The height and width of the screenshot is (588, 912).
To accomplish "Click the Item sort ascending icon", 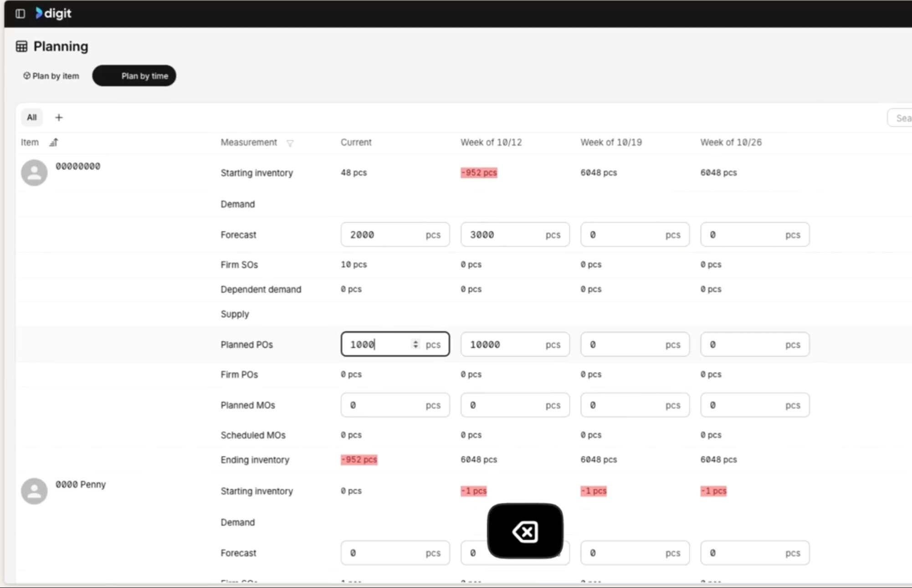I will pos(54,143).
